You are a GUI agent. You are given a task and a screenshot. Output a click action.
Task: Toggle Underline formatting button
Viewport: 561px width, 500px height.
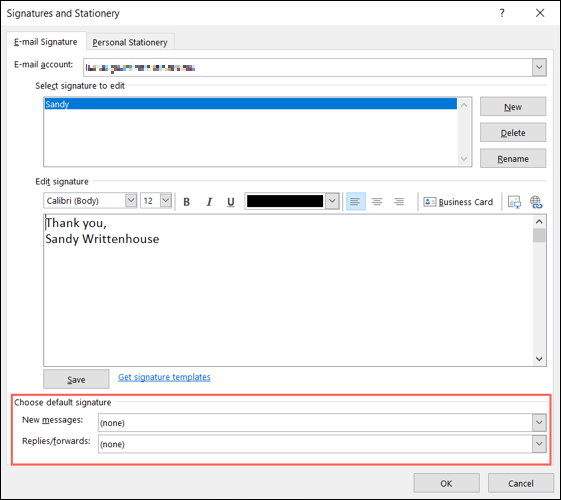pyautogui.click(x=231, y=202)
